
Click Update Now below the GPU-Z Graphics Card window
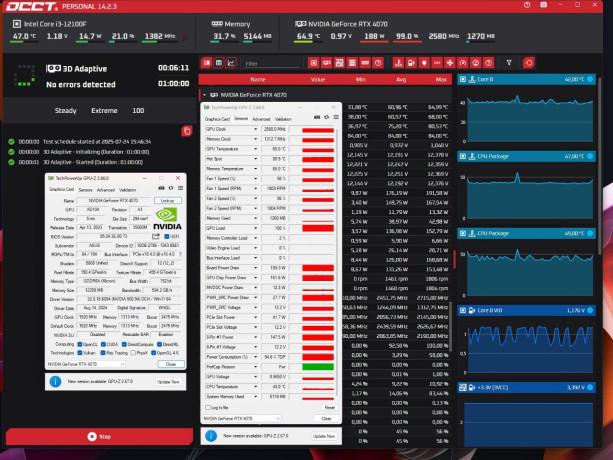(x=168, y=382)
